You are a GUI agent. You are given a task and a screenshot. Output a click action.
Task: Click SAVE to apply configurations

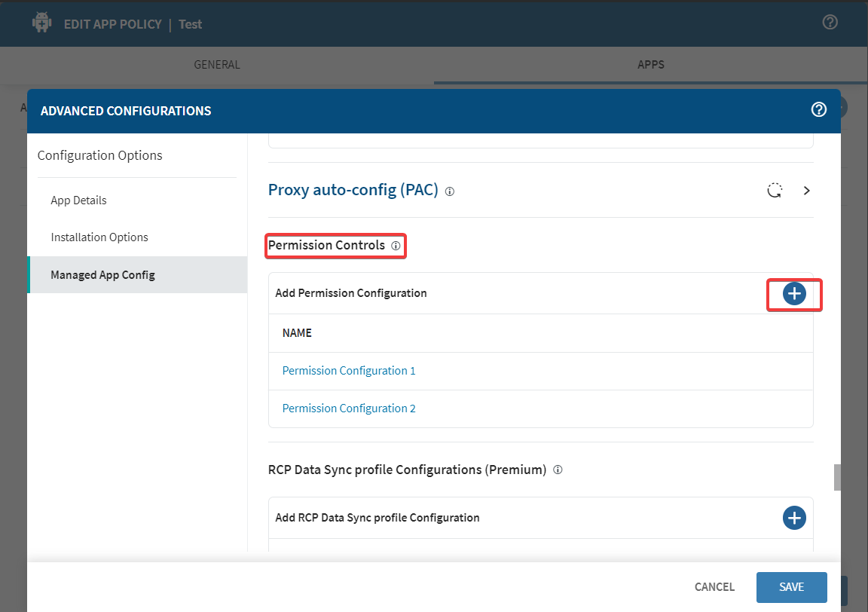(791, 587)
